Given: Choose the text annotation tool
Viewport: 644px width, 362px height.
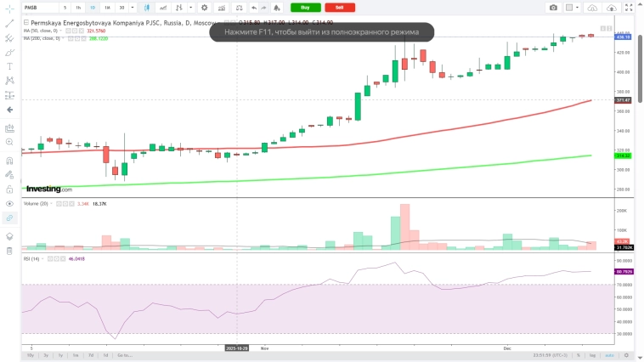Looking at the screenshot, I should click(9, 65).
